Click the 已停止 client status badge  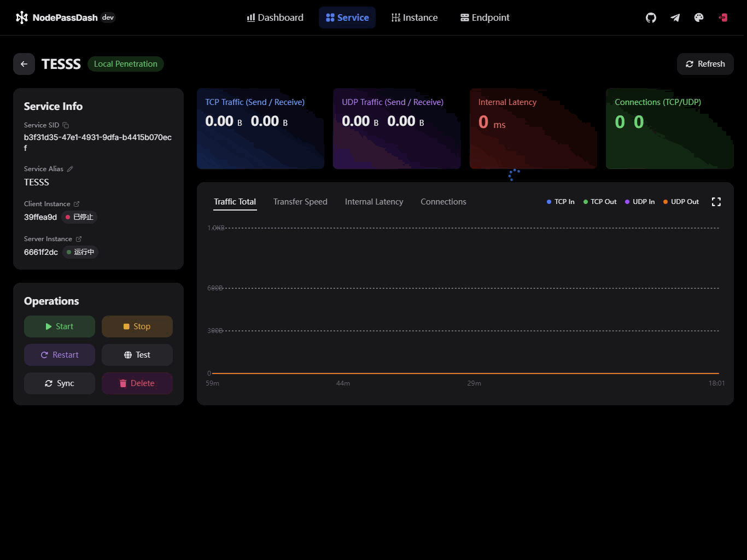[x=79, y=217]
